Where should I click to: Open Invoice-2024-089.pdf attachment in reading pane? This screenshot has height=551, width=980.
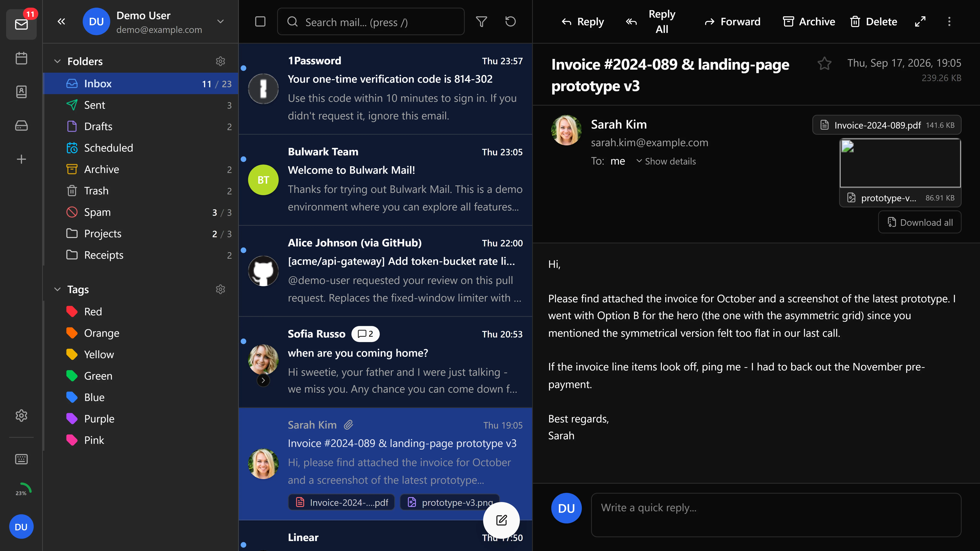tap(887, 125)
